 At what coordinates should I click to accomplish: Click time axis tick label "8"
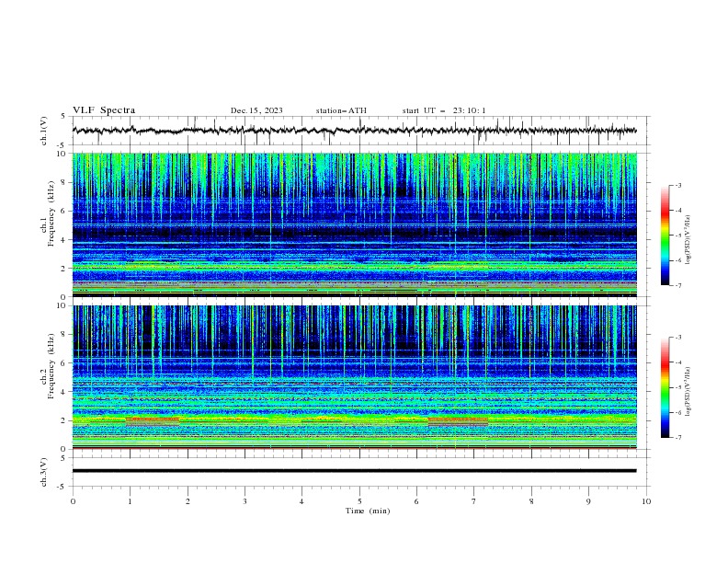tap(531, 501)
